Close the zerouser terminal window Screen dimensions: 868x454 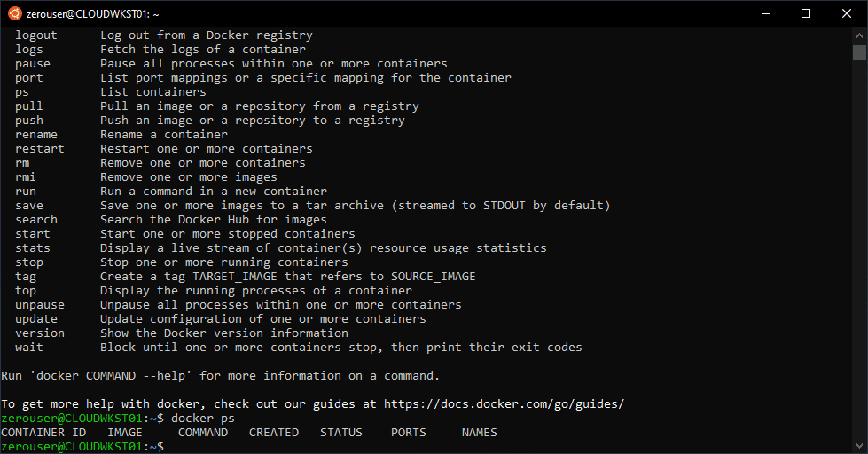(x=846, y=13)
